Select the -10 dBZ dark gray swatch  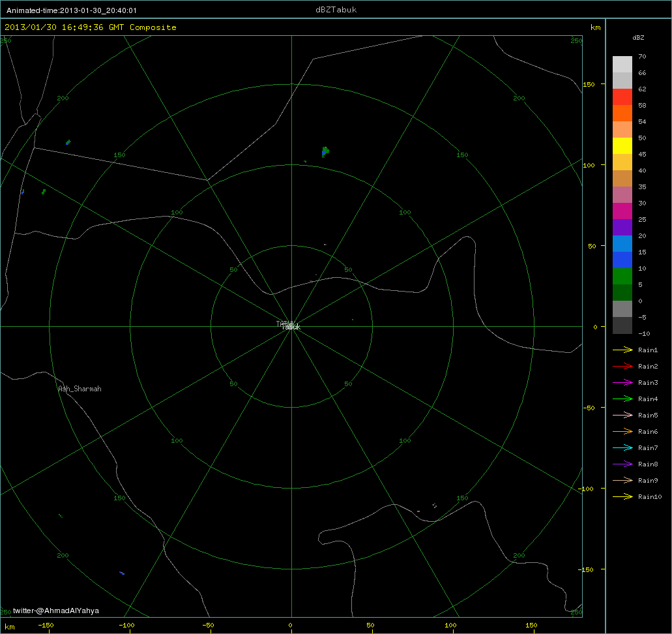(622, 325)
